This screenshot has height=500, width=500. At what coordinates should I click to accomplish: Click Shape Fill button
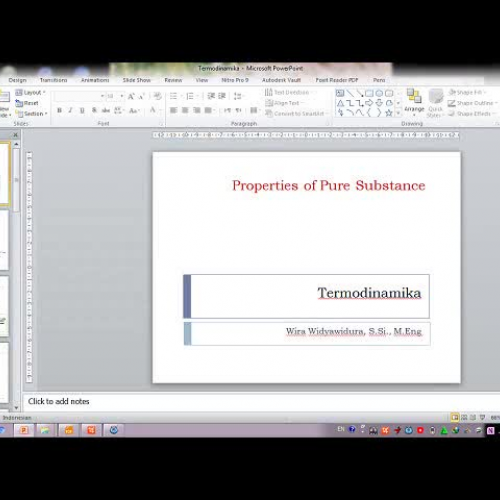coord(467,92)
